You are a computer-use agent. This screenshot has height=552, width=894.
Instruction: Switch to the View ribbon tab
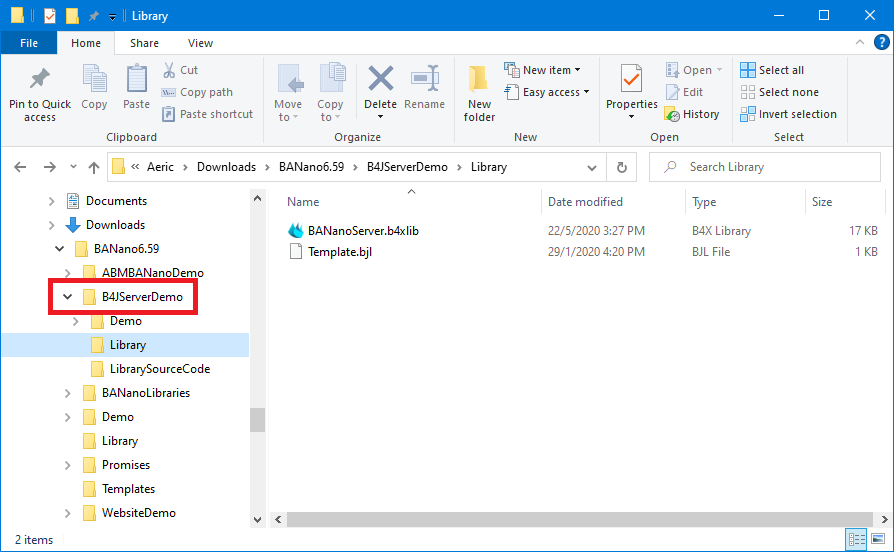(200, 43)
